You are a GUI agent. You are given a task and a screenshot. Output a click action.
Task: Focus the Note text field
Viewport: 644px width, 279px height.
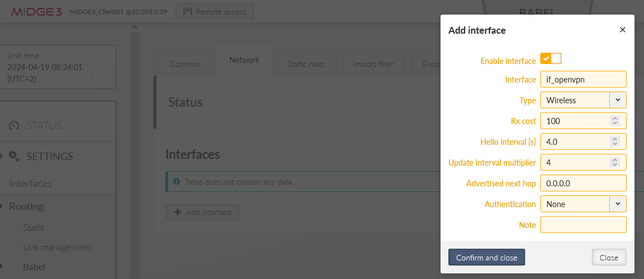click(582, 225)
